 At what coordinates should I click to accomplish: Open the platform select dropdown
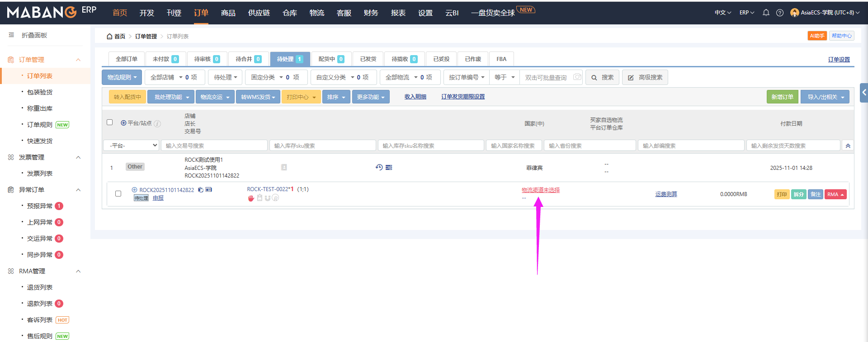click(131, 145)
